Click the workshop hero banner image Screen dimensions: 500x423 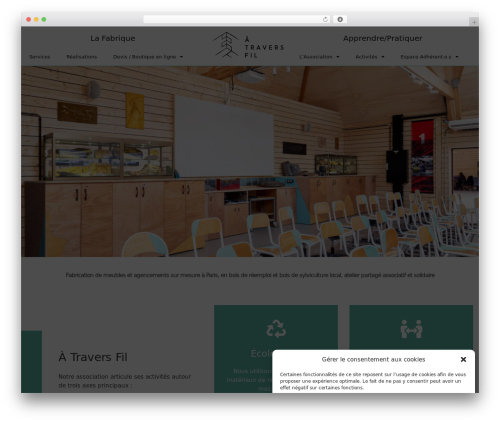(250, 161)
